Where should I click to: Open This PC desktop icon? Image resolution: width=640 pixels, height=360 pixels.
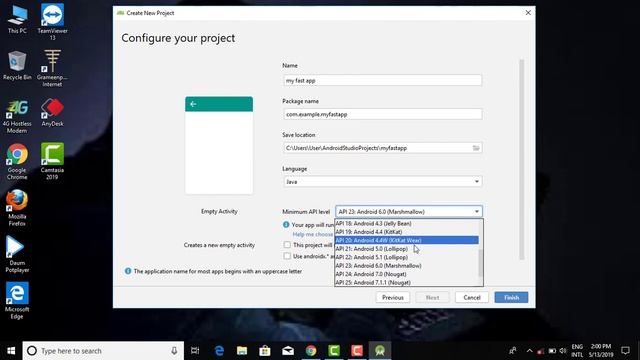tap(17, 20)
